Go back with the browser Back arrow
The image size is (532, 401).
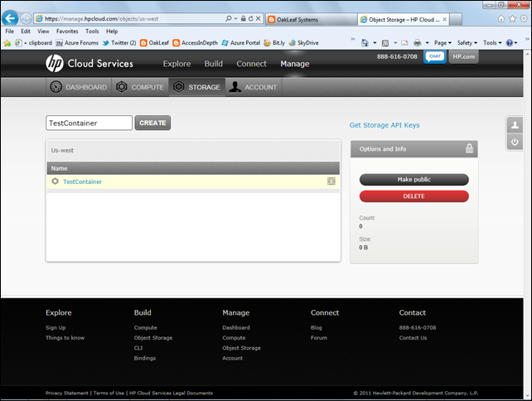coord(10,18)
